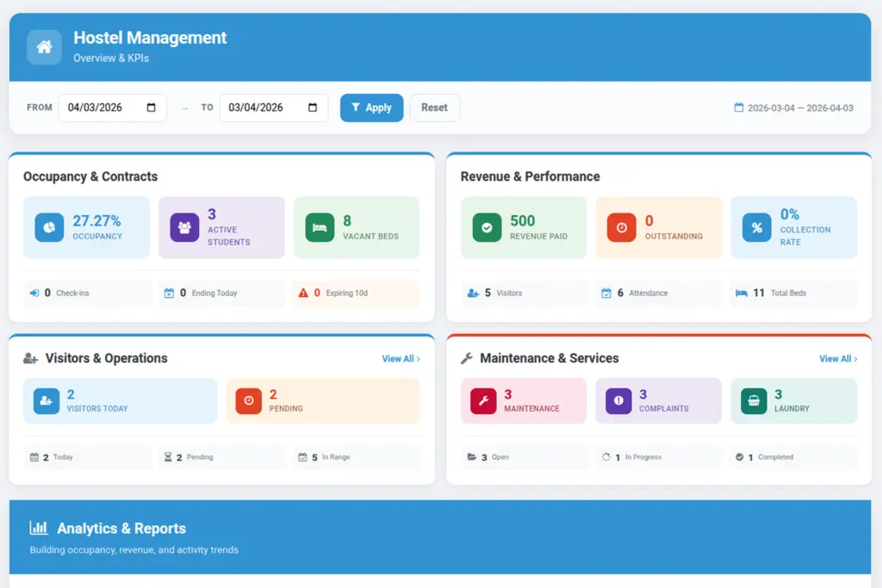Click the 27.27% Occupancy card
The image size is (882, 588).
pyautogui.click(x=87, y=227)
